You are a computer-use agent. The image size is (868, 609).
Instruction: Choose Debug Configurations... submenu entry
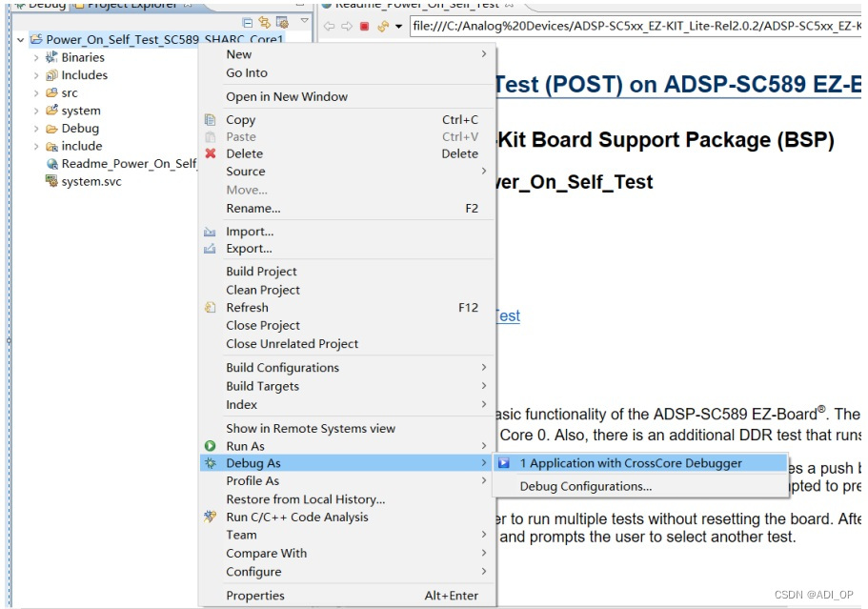[641, 486]
